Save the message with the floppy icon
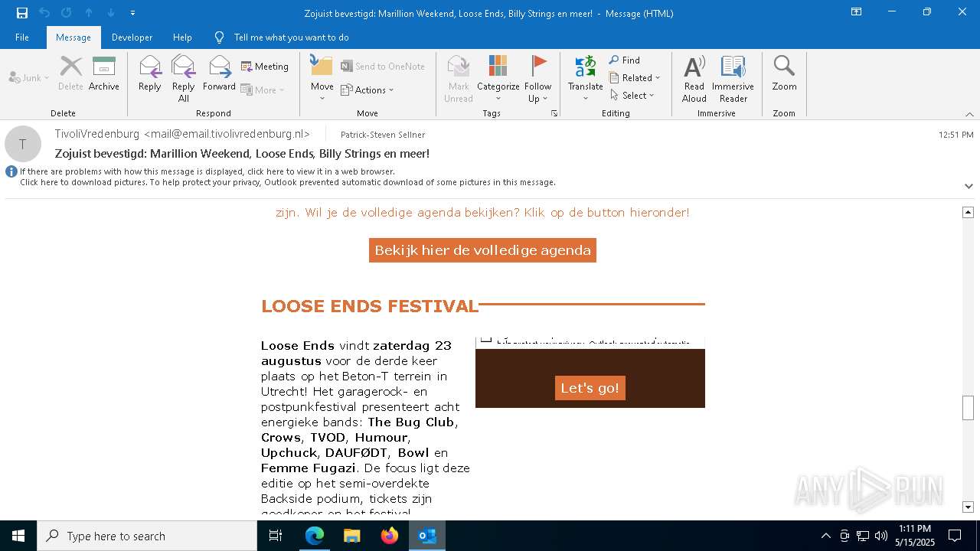This screenshot has width=980, height=551. tap(21, 12)
